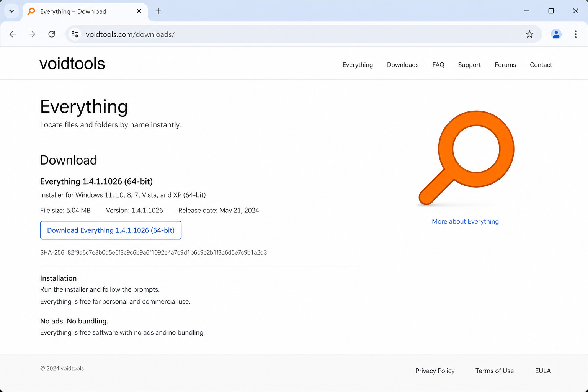The width and height of the screenshot is (588, 392).
Task: View site information icon in address bar
Action: (x=75, y=34)
